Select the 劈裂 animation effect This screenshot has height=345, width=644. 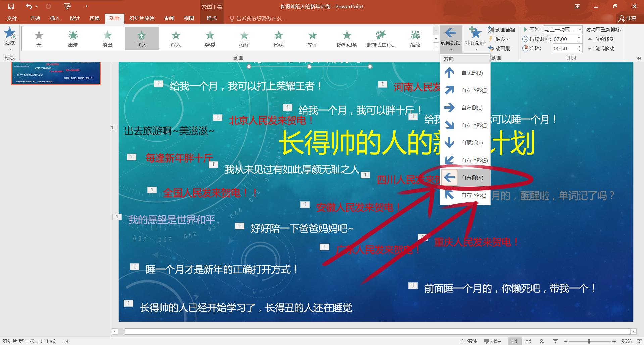210,39
